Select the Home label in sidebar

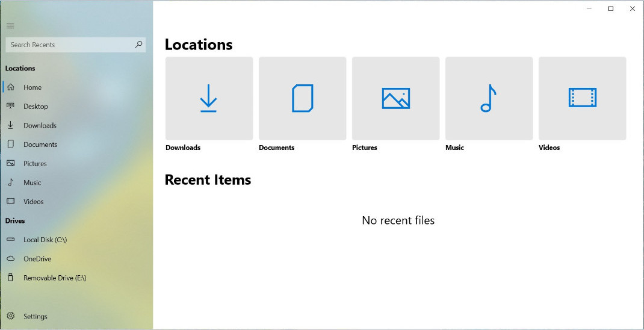click(x=33, y=87)
